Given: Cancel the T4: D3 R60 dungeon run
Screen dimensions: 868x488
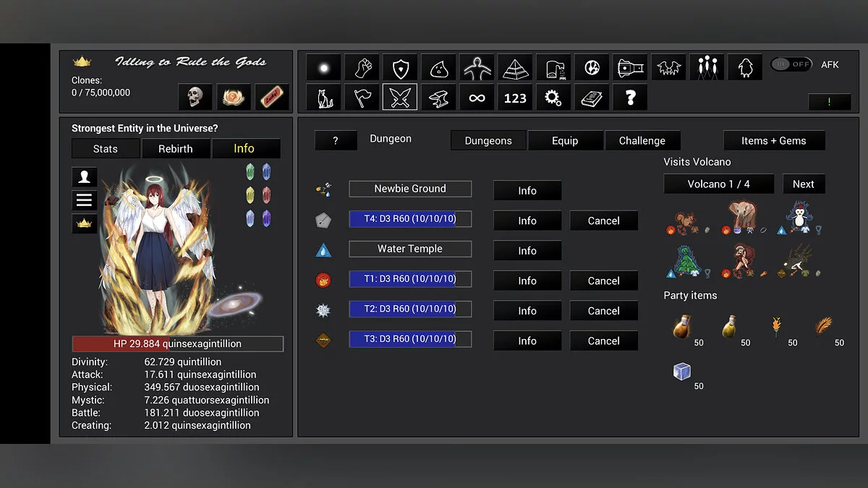Looking at the screenshot, I should coord(603,220).
